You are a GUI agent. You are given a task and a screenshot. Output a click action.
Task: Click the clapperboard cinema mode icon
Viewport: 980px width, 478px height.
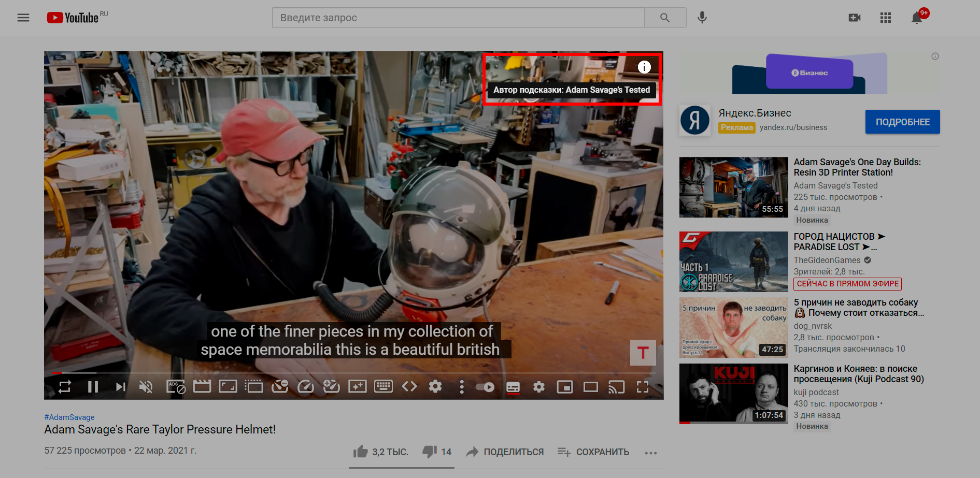pyautogui.click(x=202, y=386)
